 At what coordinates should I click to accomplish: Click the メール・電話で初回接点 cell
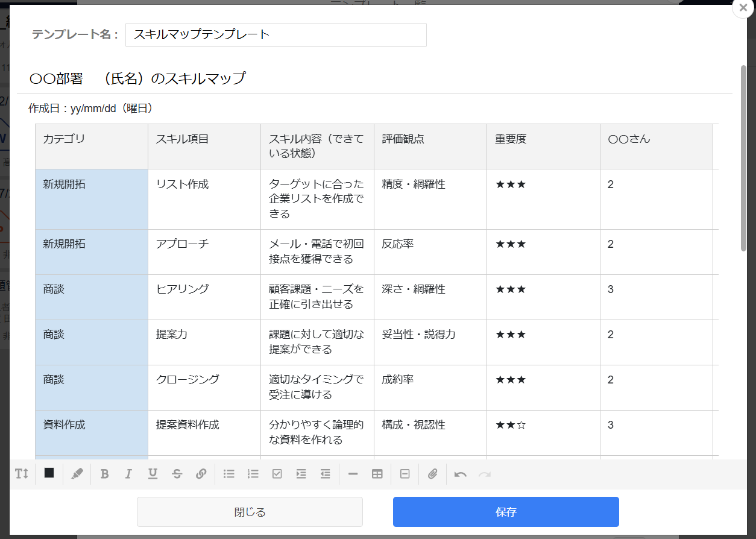pyautogui.click(x=317, y=252)
